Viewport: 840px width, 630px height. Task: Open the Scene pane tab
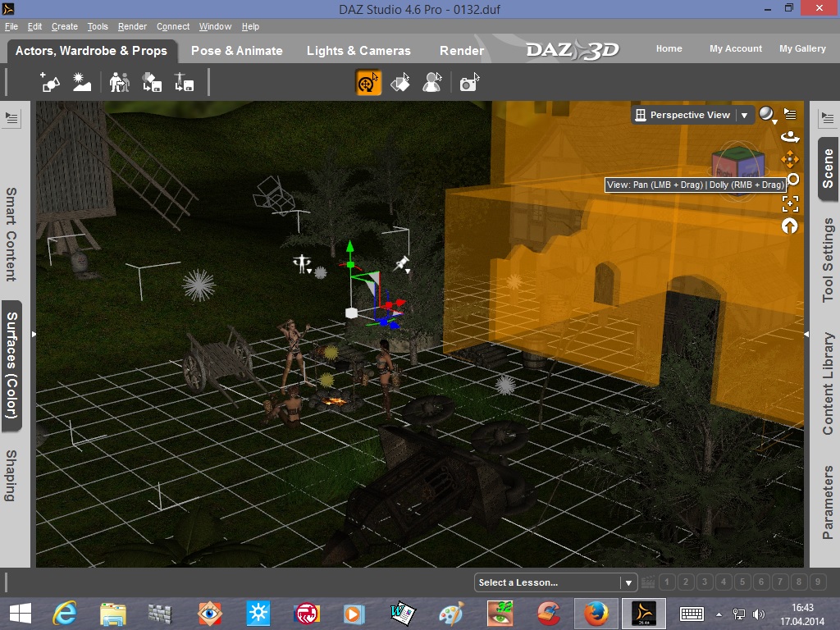[x=828, y=169]
